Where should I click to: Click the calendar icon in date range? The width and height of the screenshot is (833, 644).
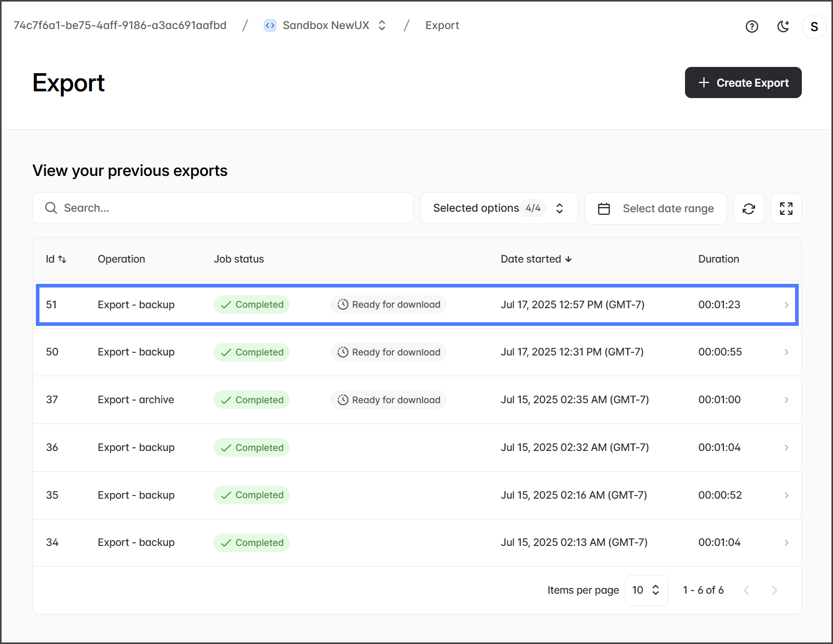[604, 209]
